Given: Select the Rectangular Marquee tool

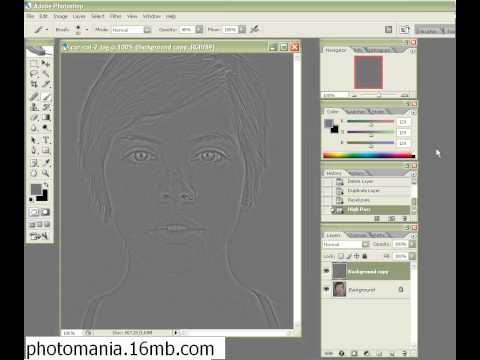Looking at the screenshot, I should (x=34, y=63).
